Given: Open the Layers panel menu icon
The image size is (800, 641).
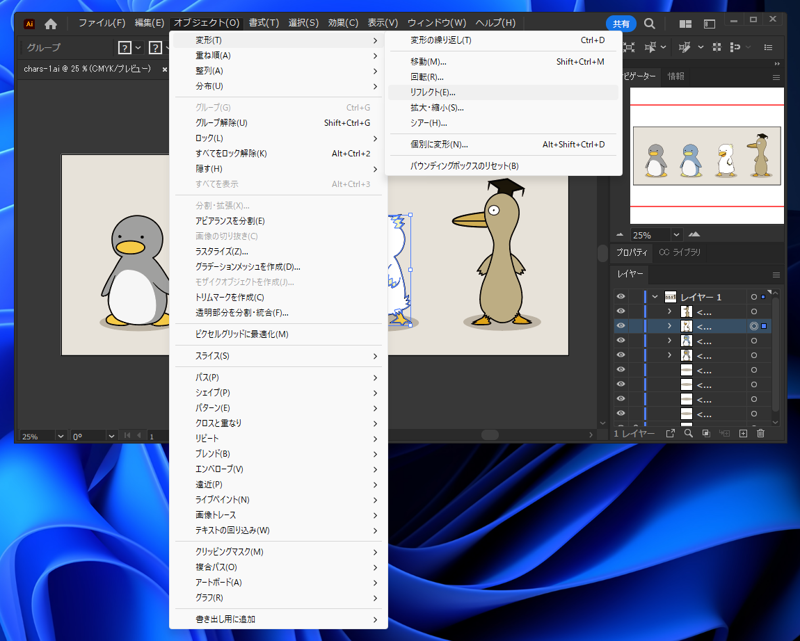Looking at the screenshot, I should (x=776, y=275).
